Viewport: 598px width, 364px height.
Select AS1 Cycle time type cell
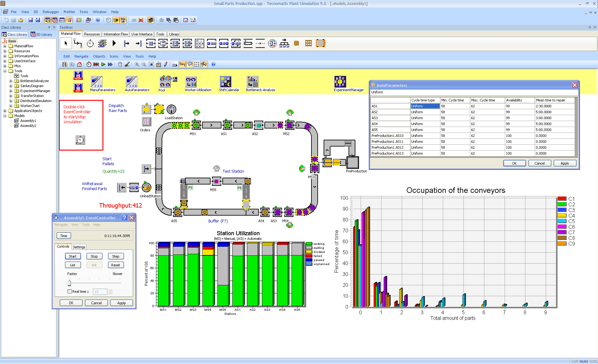pos(425,106)
